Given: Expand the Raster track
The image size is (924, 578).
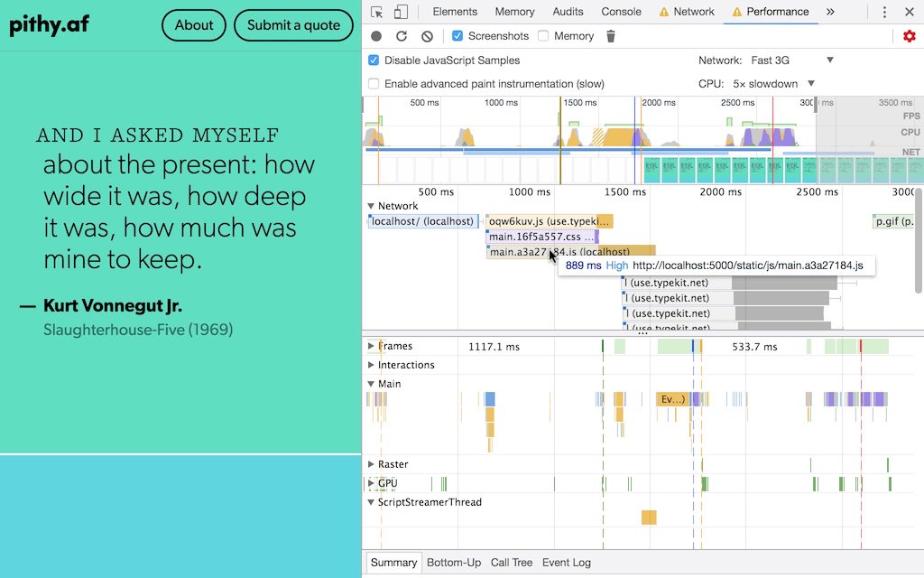Looking at the screenshot, I should point(371,464).
